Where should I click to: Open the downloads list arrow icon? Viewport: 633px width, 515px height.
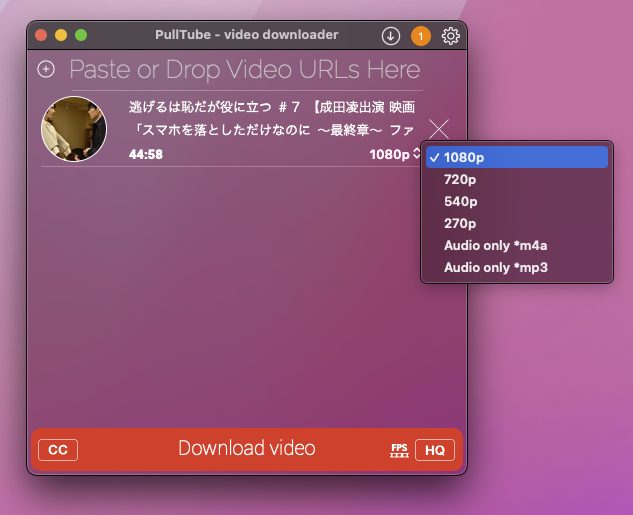[x=390, y=36]
